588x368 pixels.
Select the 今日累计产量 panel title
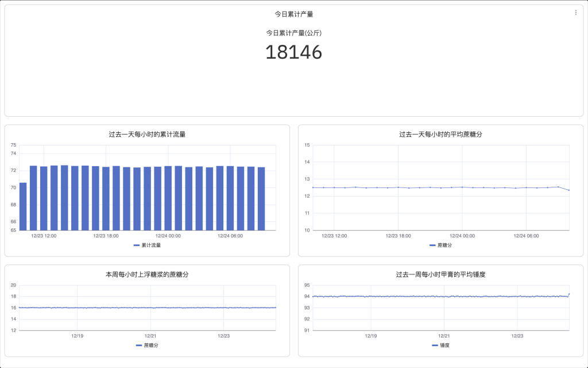(x=294, y=13)
